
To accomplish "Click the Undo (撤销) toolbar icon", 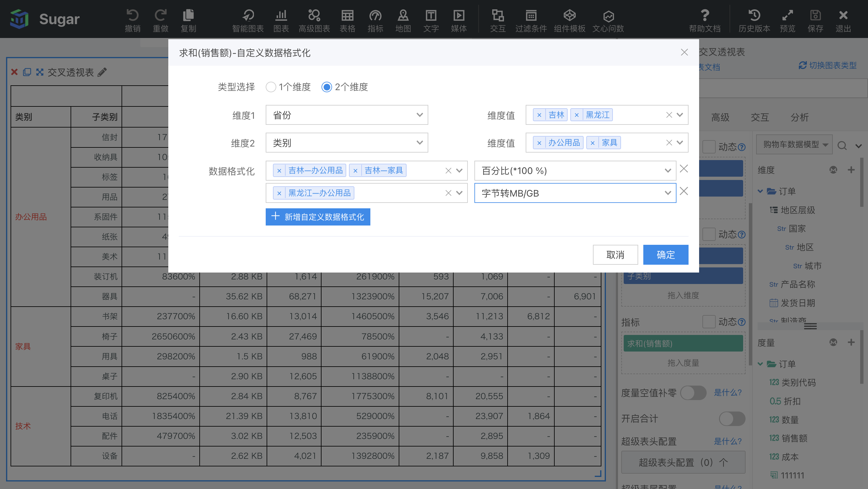I will coord(132,20).
